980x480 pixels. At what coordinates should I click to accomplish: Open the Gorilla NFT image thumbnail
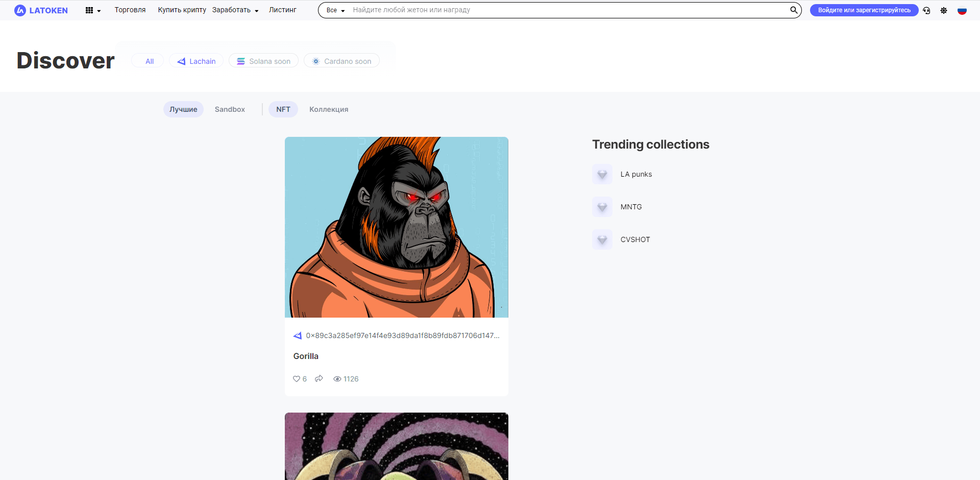396,227
